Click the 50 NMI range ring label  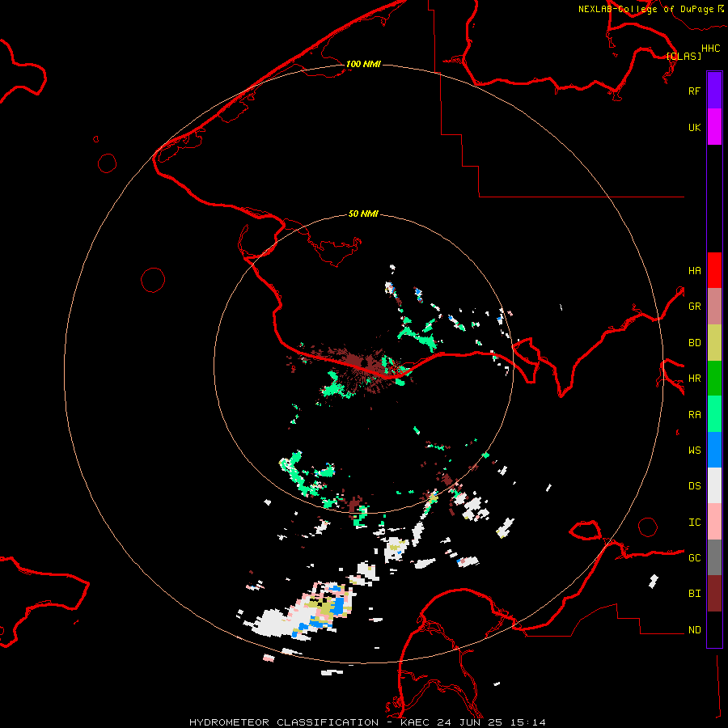coord(363,214)
